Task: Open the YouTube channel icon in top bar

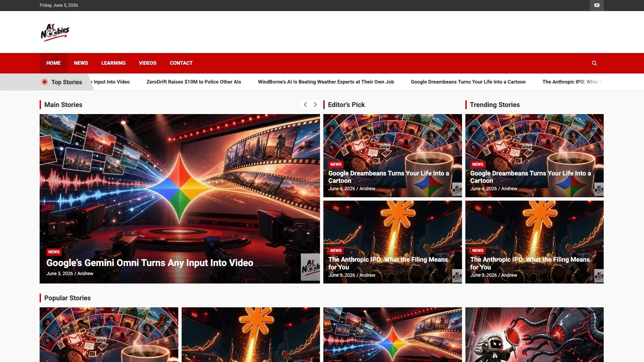Action: [597, 5]
